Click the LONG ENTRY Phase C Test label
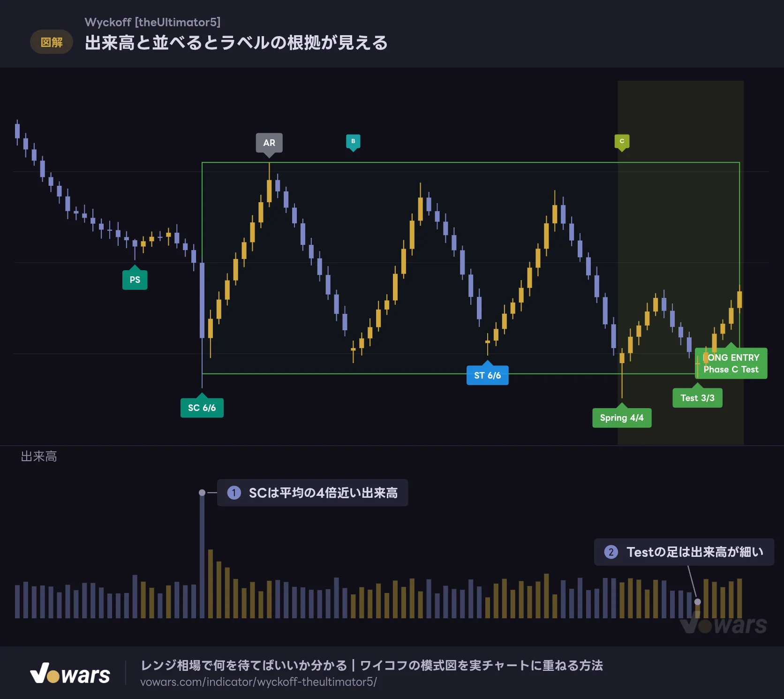This screenshot has height=699, width=784. [731, 363]
